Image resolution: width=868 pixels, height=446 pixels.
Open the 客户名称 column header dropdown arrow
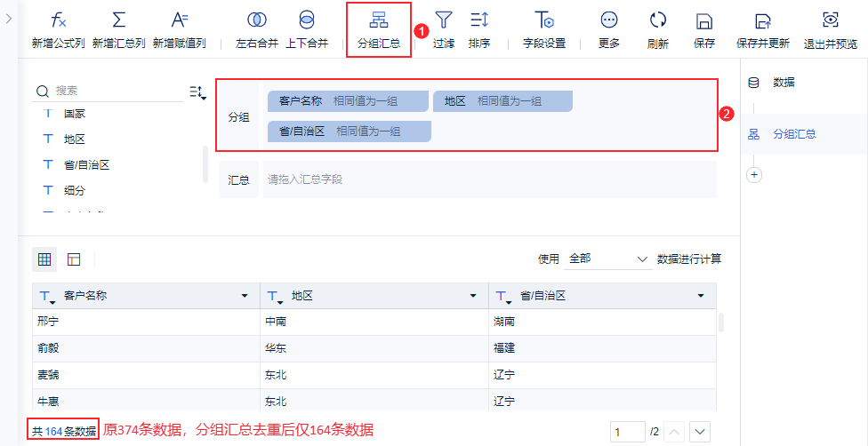(245, 296)
